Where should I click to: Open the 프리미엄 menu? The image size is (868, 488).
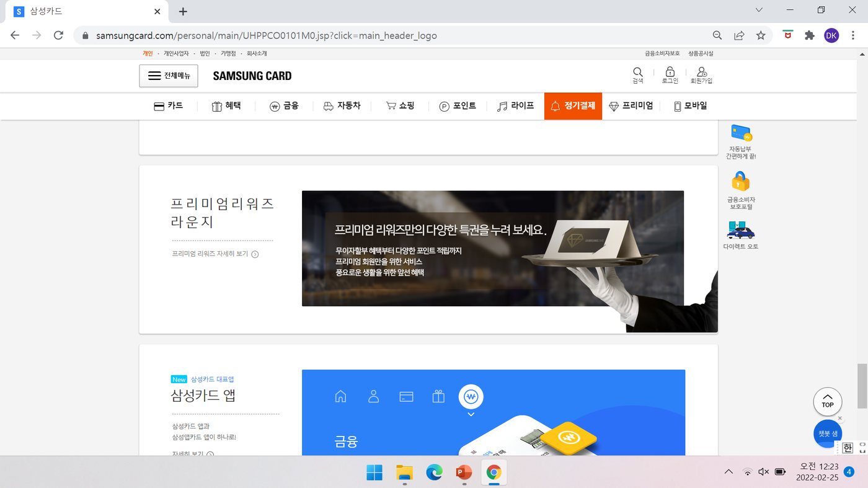pos(631,106)
